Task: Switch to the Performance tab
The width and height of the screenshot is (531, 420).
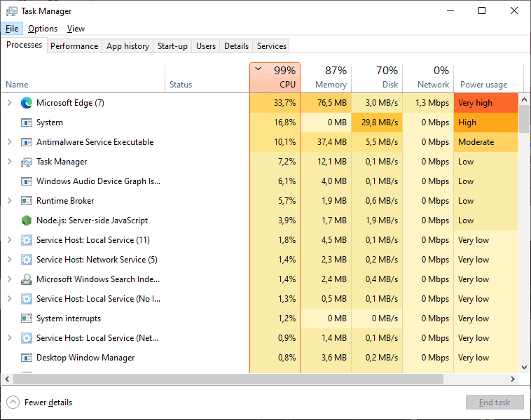Action: coord(74,46)
